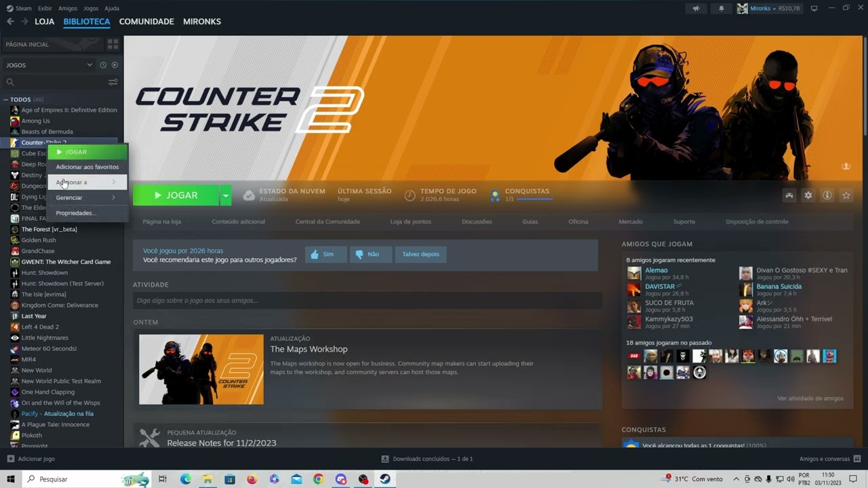The height and width of the screenshot is (488, 868).
Task: Click Ver atividade de amigos link
Action: tap(810, 399)
